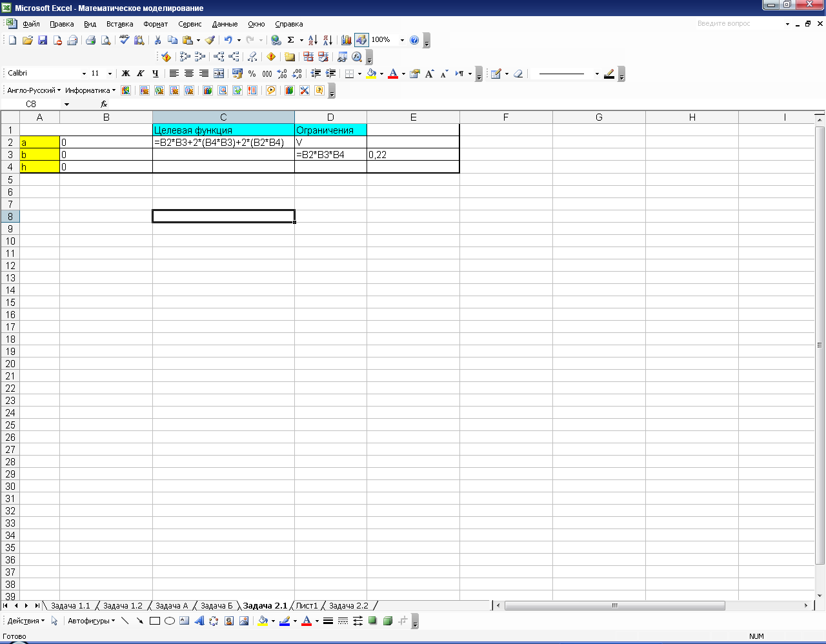The width and height of the screenshot is (826, 644).
Task: Open the Файл menu
Action: 31,24
